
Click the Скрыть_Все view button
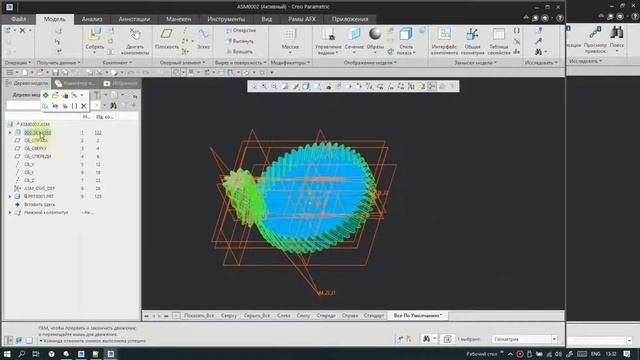(257, 316)
